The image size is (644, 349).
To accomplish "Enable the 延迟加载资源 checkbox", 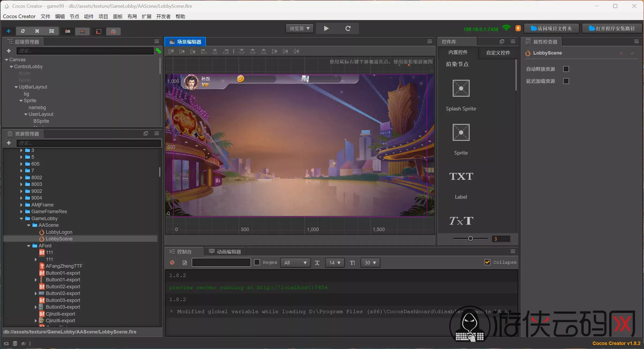I will [566, 81].
